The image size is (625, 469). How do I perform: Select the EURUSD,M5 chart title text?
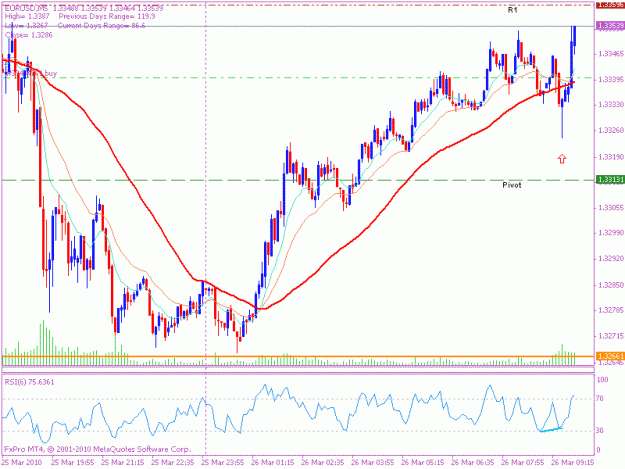click(26, 8)
